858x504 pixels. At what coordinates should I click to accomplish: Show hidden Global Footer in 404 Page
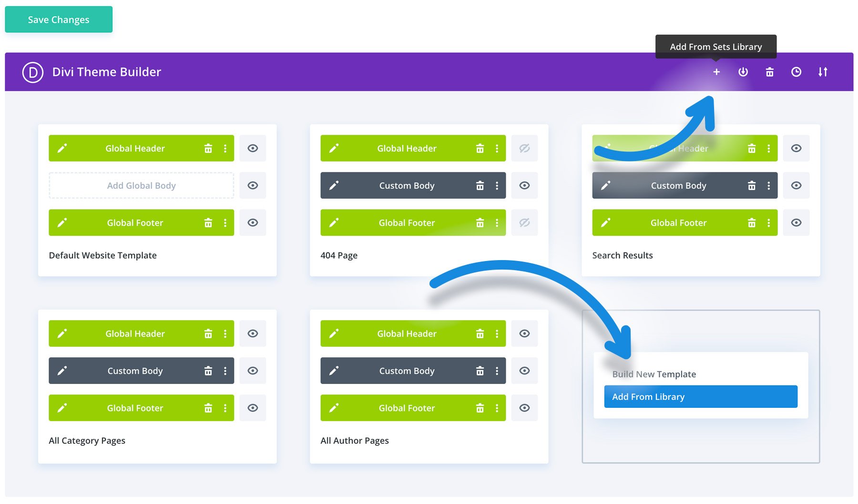(524, 222)
